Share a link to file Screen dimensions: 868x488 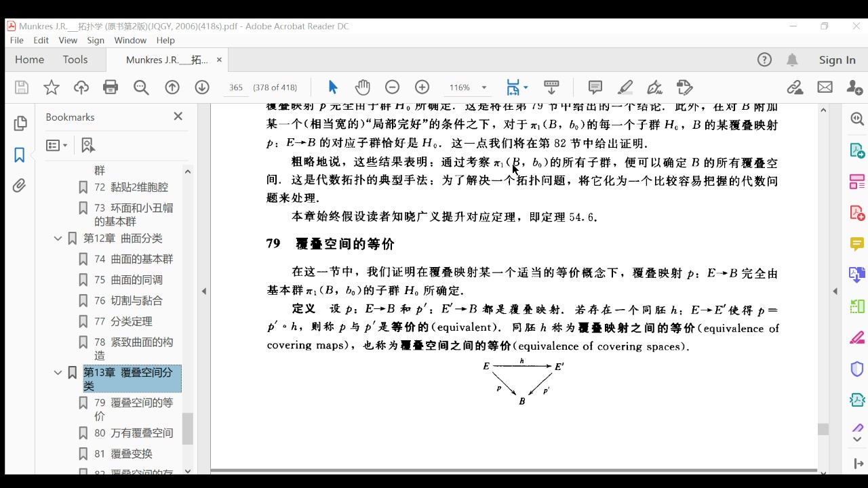click(x=795, y=87)
